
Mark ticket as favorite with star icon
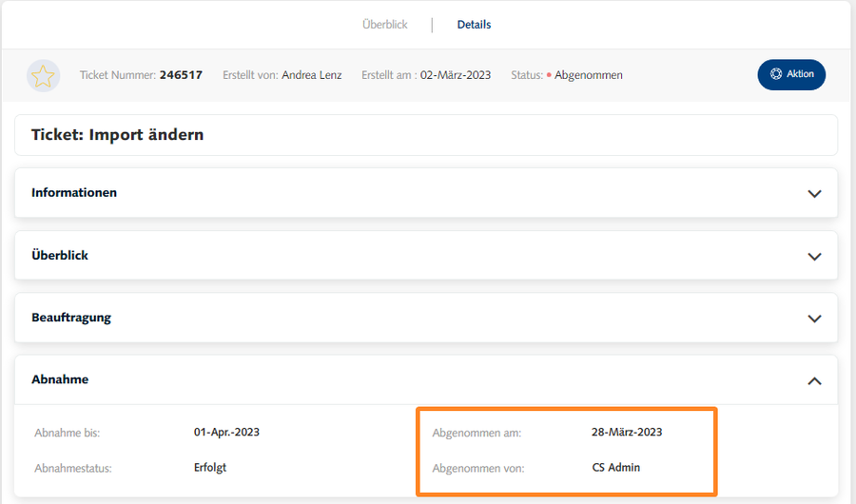[x=44, y=75]
